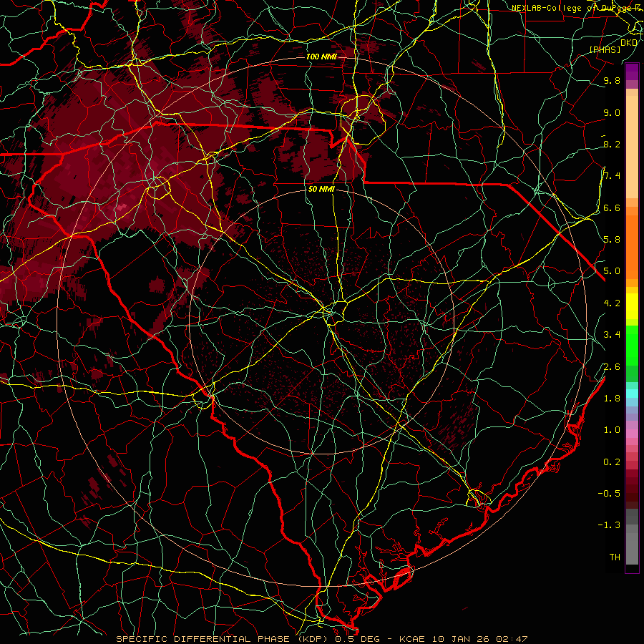The height and width of the screenshot is (644, 644).
Task: Click the "02:47" timestamp in caption
Action: (x=512, y=639)
